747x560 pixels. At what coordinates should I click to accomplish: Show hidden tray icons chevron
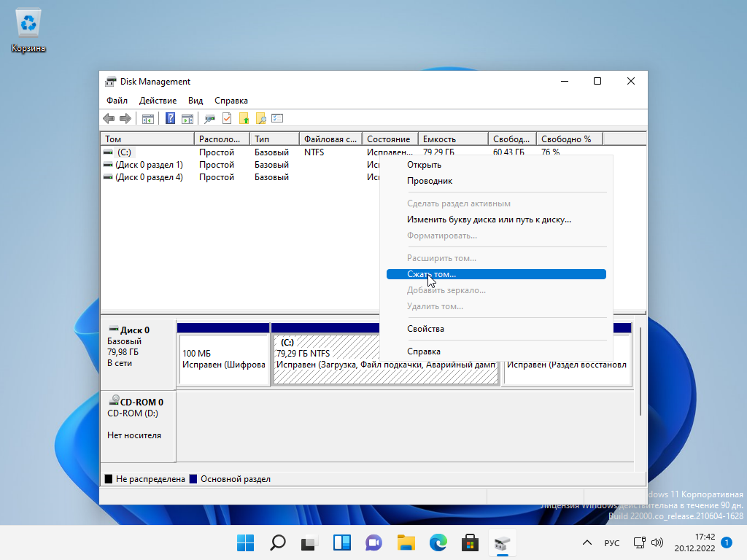click(x=587, y=542)
